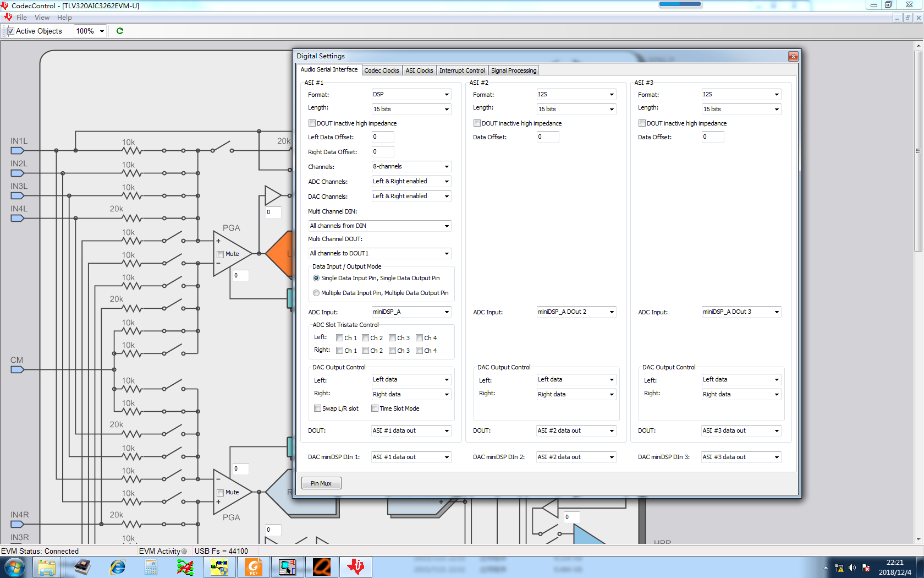
Task: Open Windows Explorer from the taskbar
Action: click(47, 567)
